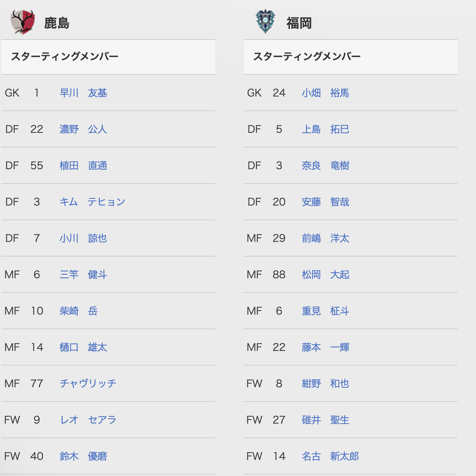Image resolution: width=476 pixels, height=476 pixels.
Task: Select player 植田 直通
Action: [x=83, y=166]
